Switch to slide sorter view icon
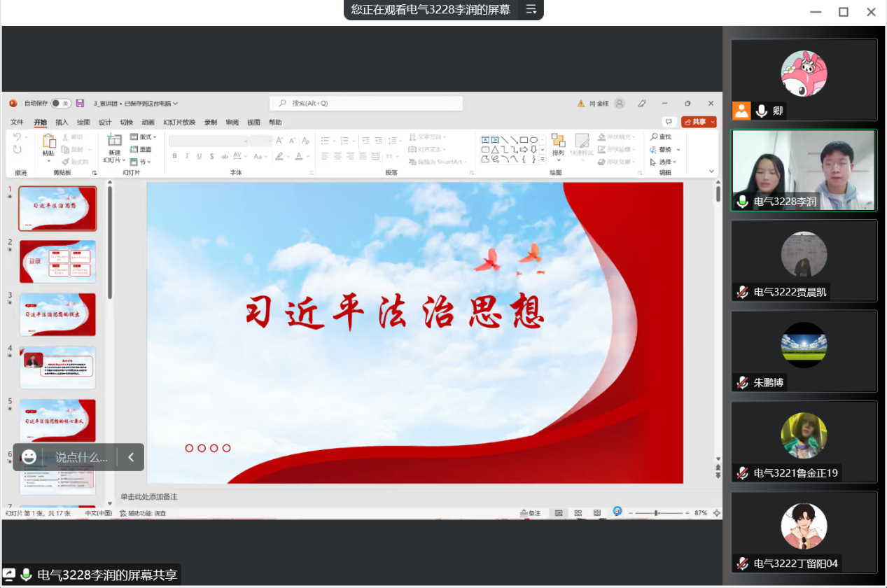 coord(578,513)
